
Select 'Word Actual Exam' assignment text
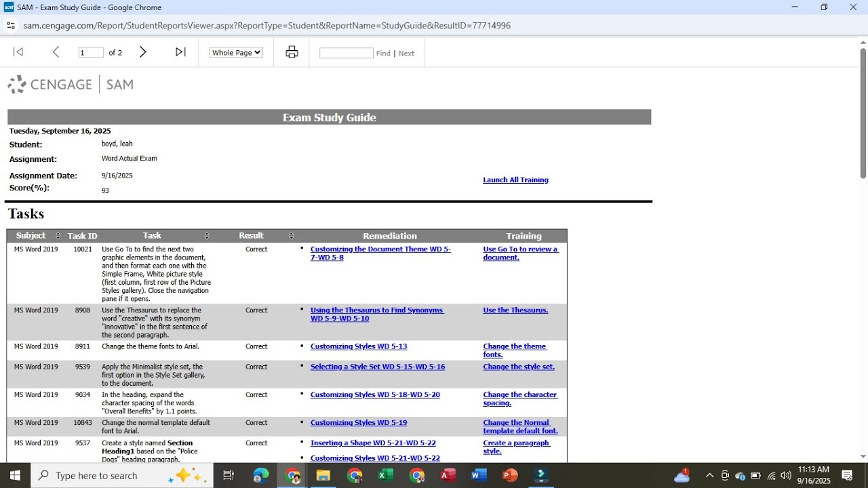tap(130, 159)
